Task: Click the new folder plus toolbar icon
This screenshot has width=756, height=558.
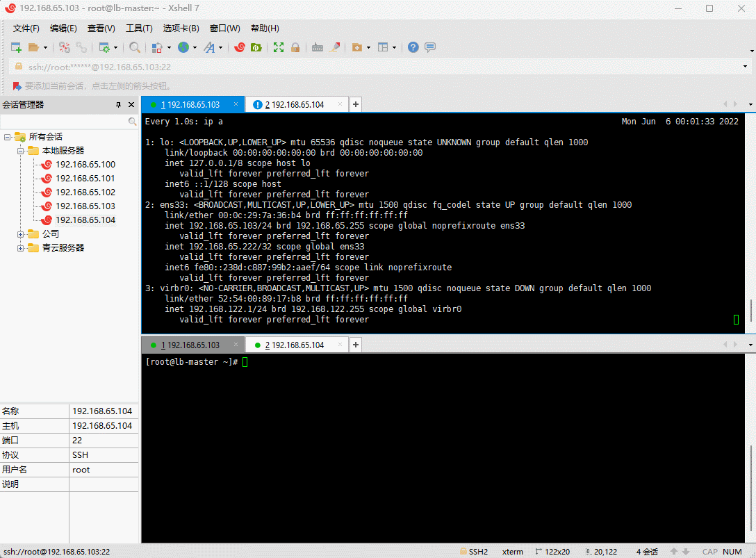Action: pyautogui.click(x=357, y=47)
